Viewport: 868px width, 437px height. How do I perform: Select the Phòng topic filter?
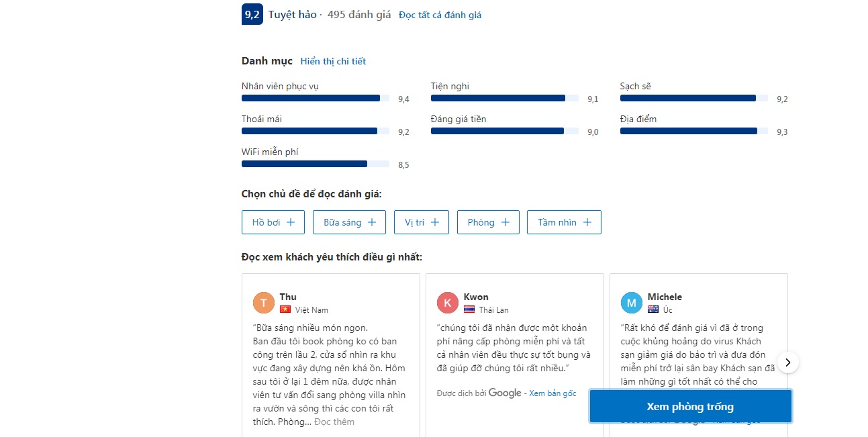coord(488,222)
